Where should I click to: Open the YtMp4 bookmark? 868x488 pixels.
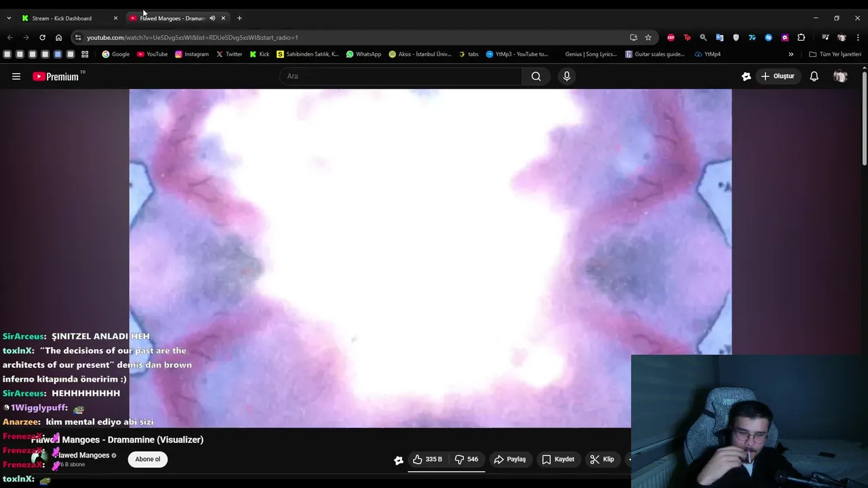(x=708, y=54)
